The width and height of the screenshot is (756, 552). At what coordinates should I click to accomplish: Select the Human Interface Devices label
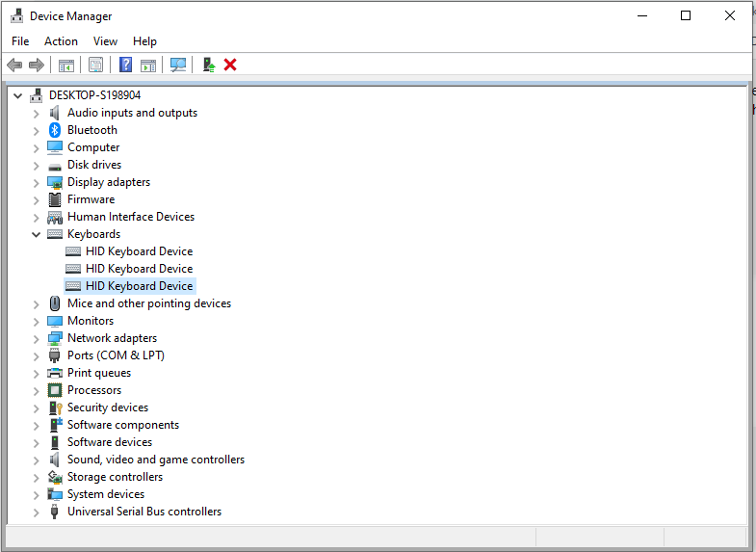tap(131, 217)
